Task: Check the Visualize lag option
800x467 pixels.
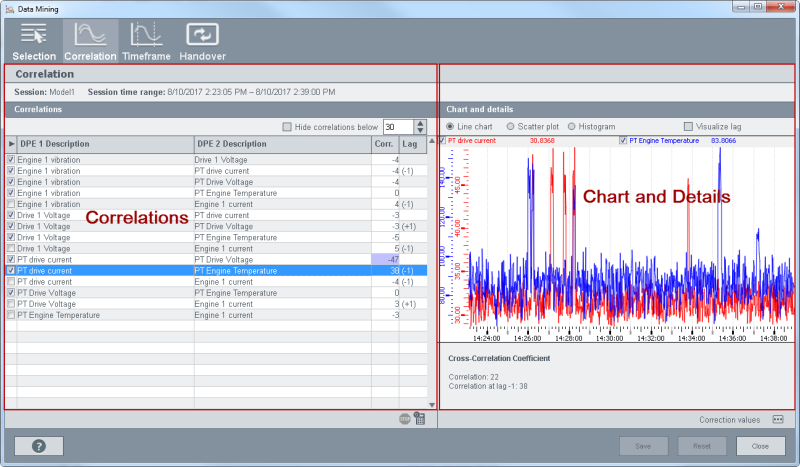Action: coord(688,127)
